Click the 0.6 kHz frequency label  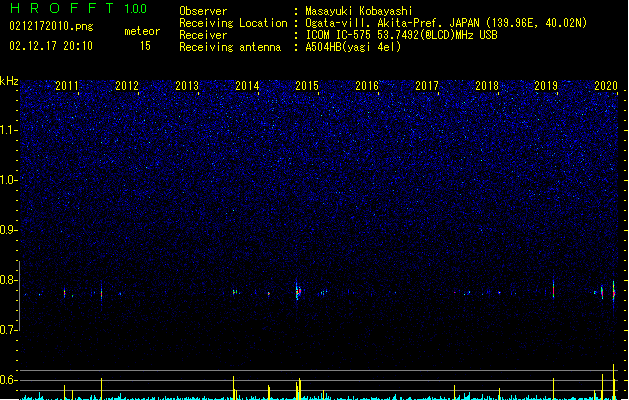coord(9,380)
